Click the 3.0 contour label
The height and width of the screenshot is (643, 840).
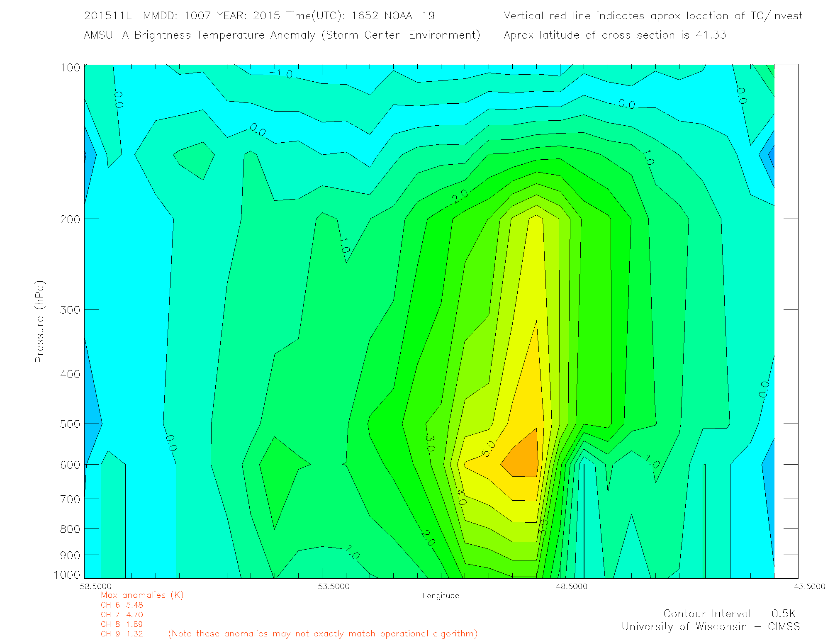coord(430,443)
